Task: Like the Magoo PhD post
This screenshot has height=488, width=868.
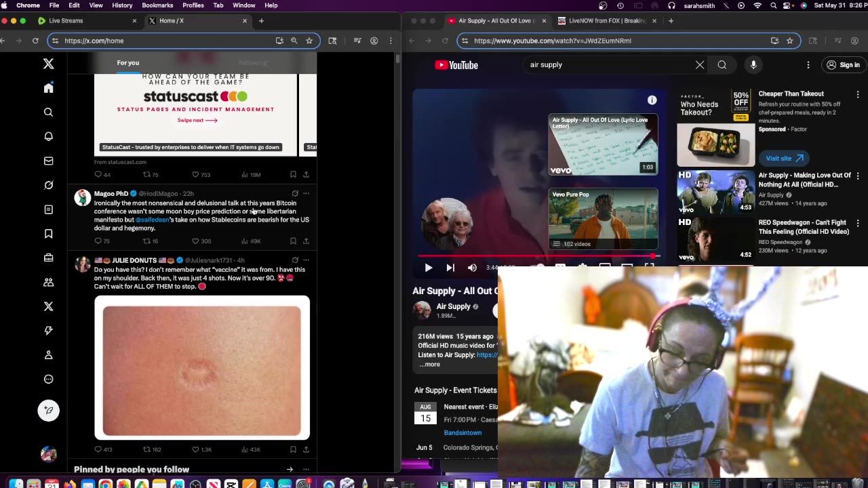Action: (201, 241)
